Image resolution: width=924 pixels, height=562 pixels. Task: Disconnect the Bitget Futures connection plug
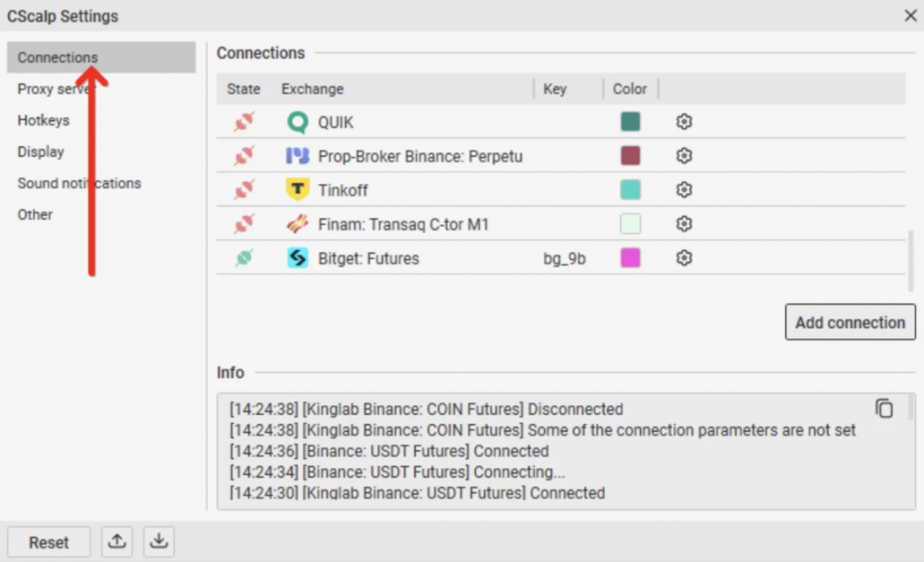(x=244, y=259)
